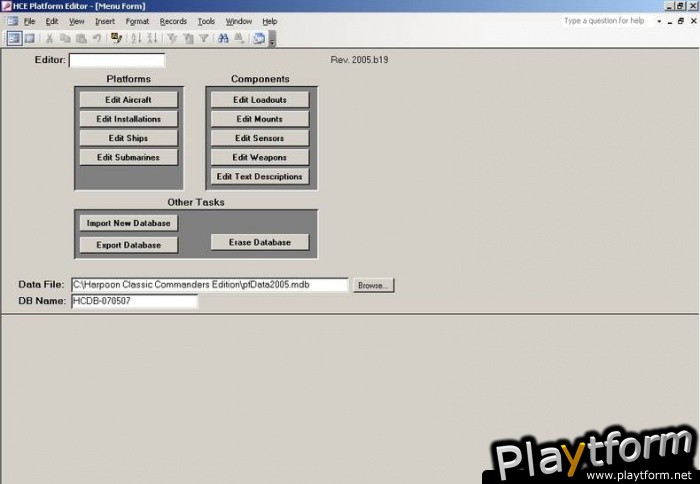Image resolution: width=700 pixels, height=484 pixels.
Task: Click the Rev. 2005.b19 text
Action: [x=359, y=60]
